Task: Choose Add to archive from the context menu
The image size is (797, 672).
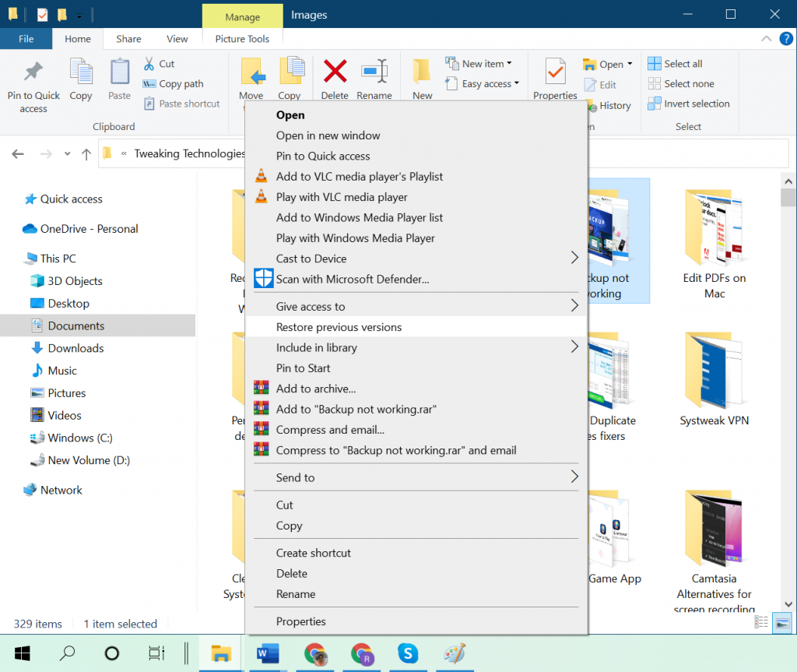Action: 316,389
